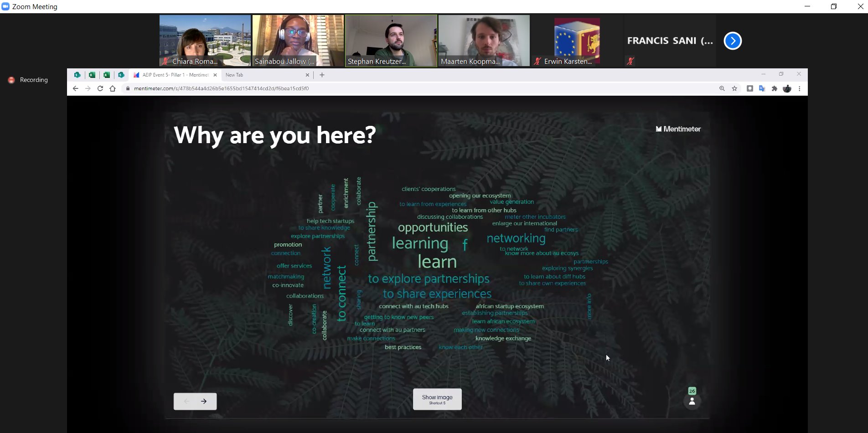Select Stephan Kreutzer's video thumbnail
This screenshot has height=433, width=868.
(391, 41)
